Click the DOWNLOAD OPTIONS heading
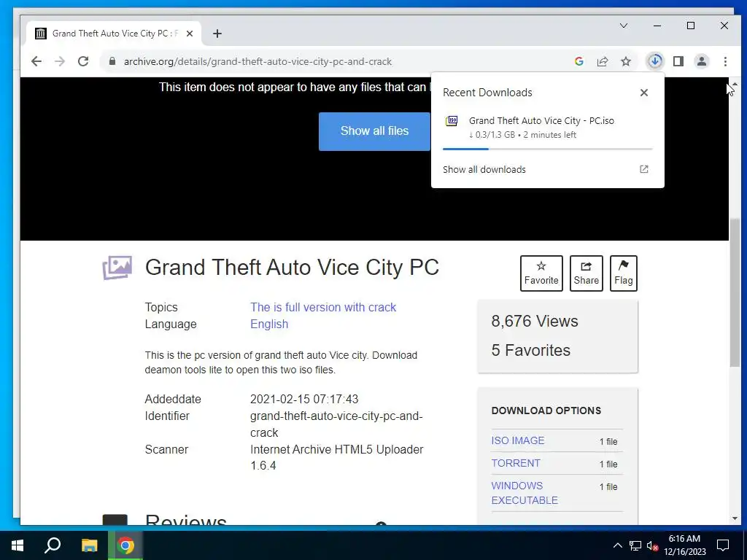 click(546, 411)
